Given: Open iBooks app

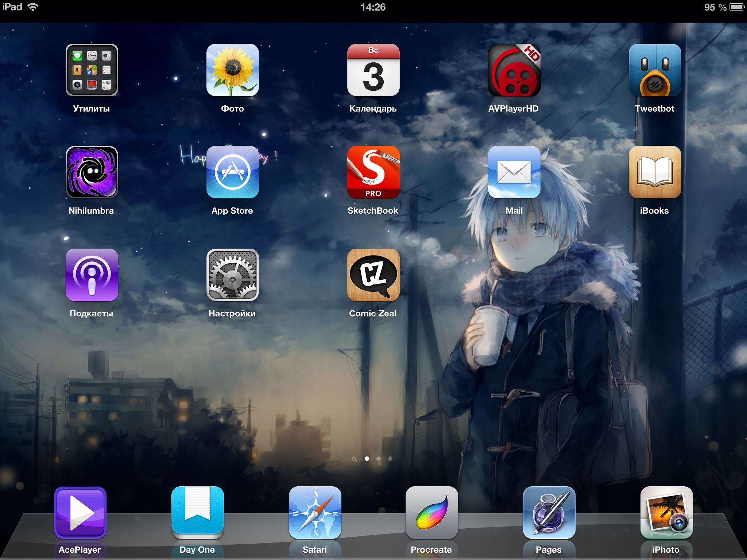Looking at the screenshot, I should [655, 172].
